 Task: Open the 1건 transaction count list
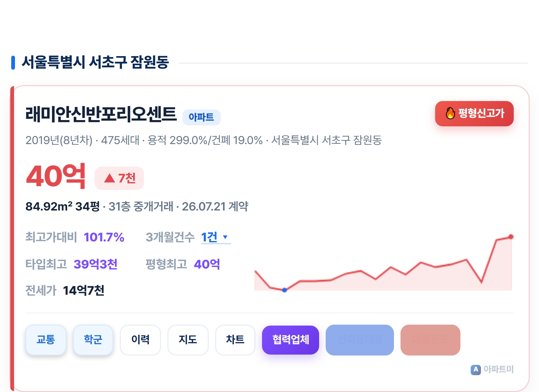coord(216,237)
